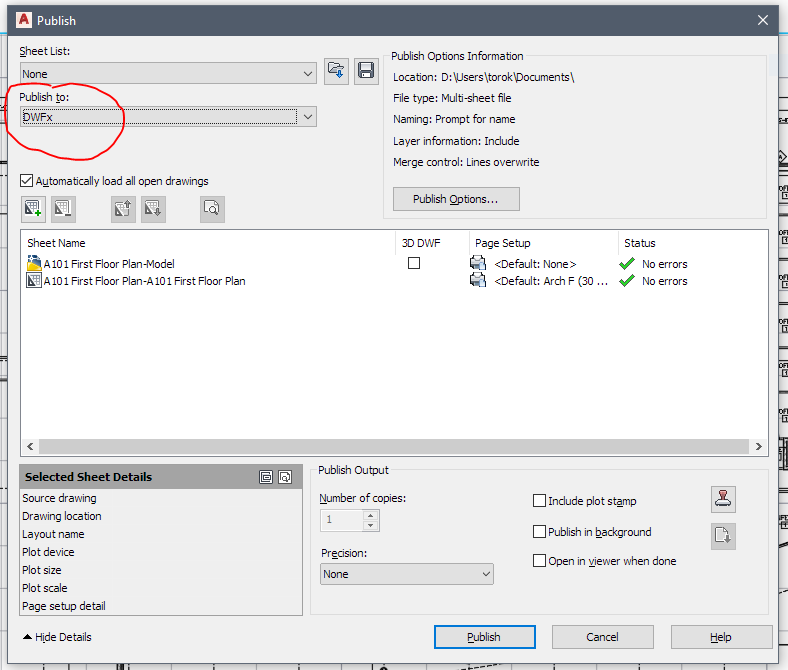
Task: Increase number of copies with up arrow
Action: 370,515
